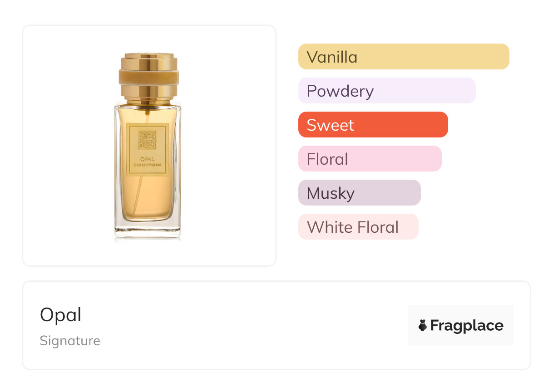Image resolution: width=553 pixels, height=392 pixels.
Task: Click the S monogram emblem on the bottle
Action: (x=148, y=141)
